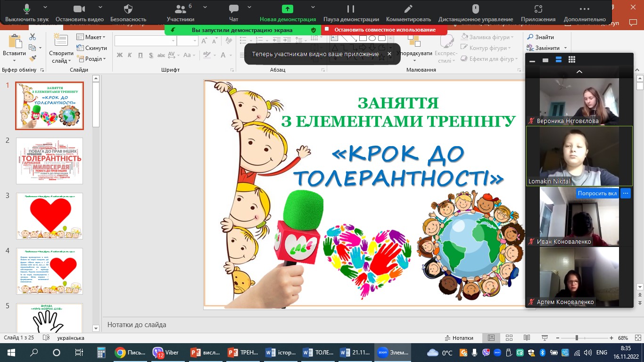The image size is (644, 362).
Task: Expand audio options arrow next to microphone
Action: pyautogui.click(x=45, y=8)
